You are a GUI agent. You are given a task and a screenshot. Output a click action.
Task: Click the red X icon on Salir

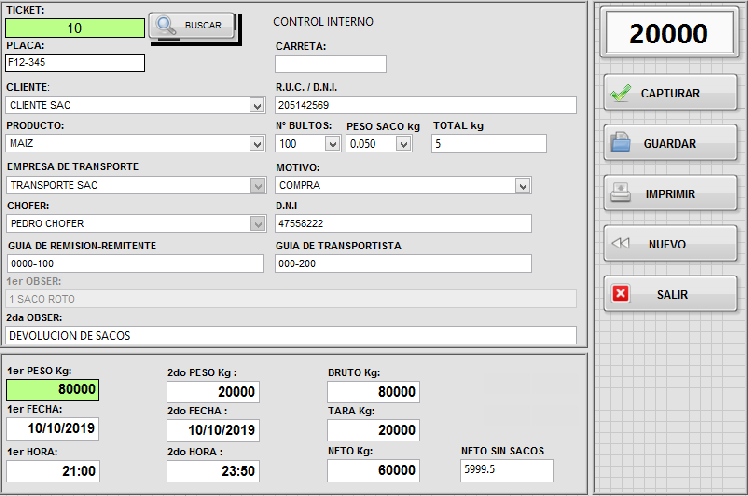click(x=621, y=294)
